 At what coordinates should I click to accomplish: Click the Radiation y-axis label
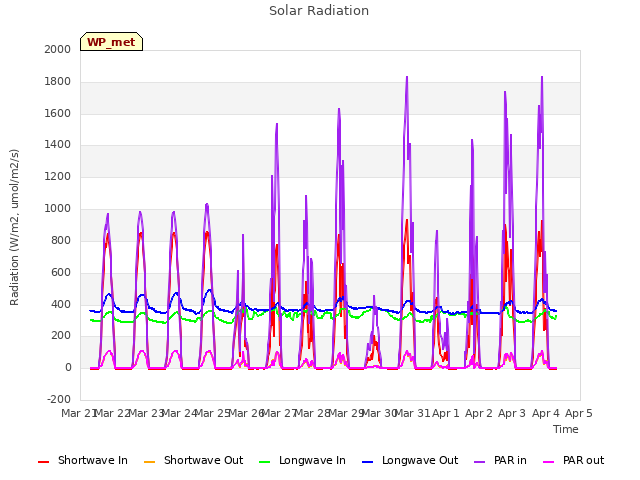point(14,227)
